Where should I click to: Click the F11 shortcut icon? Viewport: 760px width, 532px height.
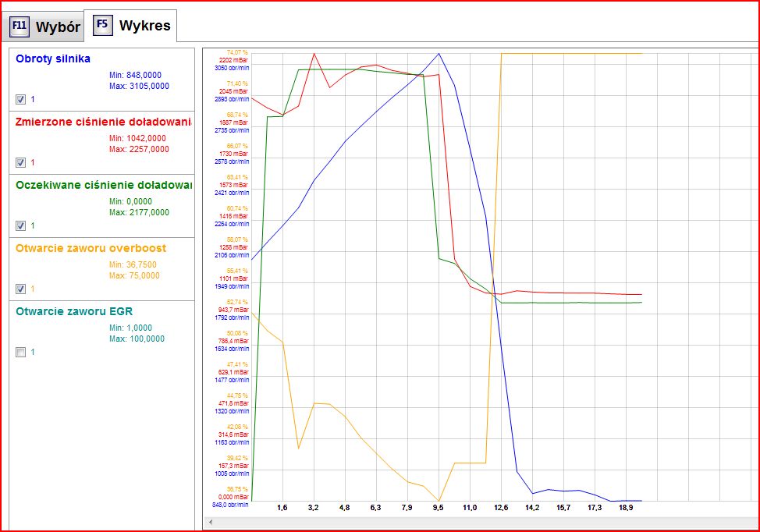pyautogui.click(x=20, y=27)
